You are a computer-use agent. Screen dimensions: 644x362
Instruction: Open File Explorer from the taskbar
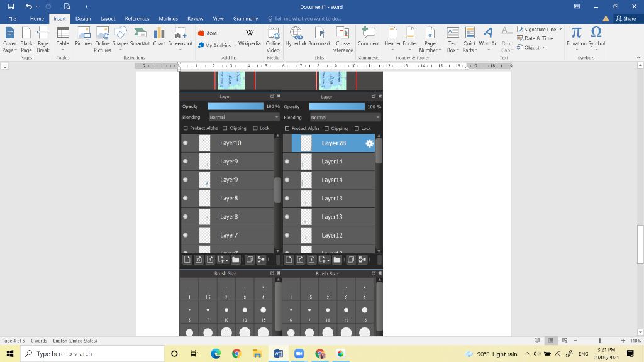click(257, 353)
